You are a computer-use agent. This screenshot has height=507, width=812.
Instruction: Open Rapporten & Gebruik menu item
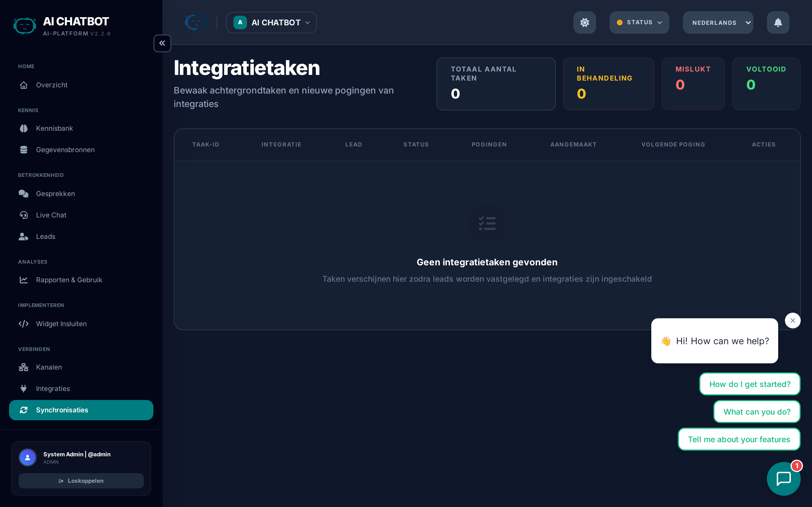tap(69, 280)
